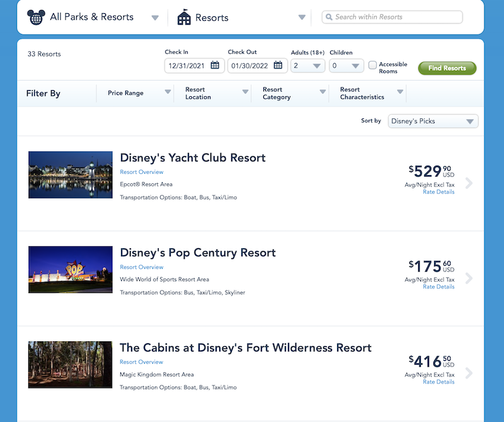Click arrow next to Fort Wilderness Cabins price
504x422 pixels.
point(468,374)
